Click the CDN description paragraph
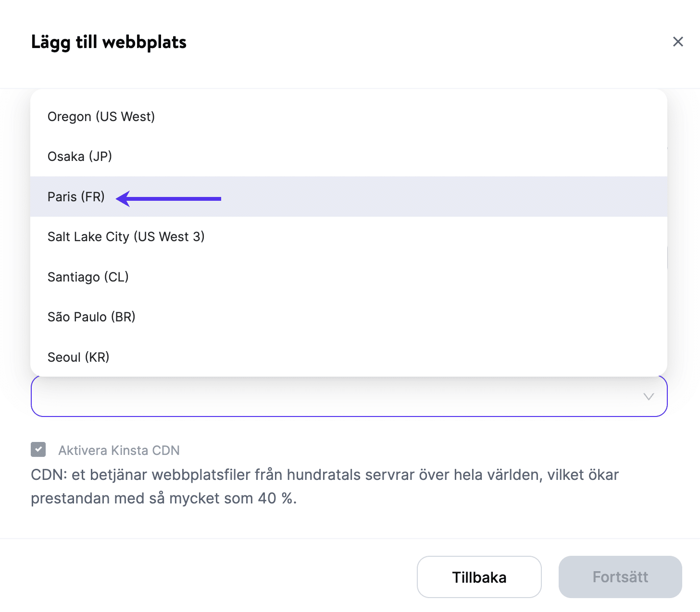Image resolution: width=700 pixels, height=612 pixels. [x=325, y=486]
